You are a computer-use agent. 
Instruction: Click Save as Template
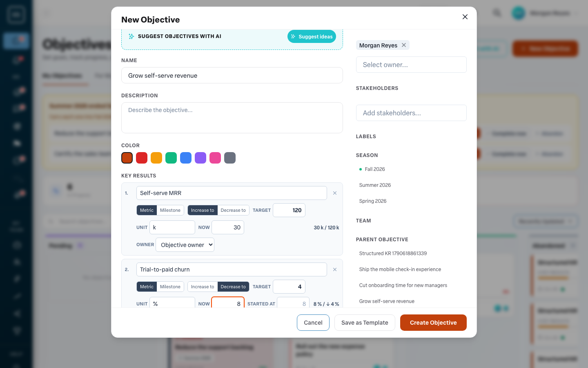(x=365, y=323)
